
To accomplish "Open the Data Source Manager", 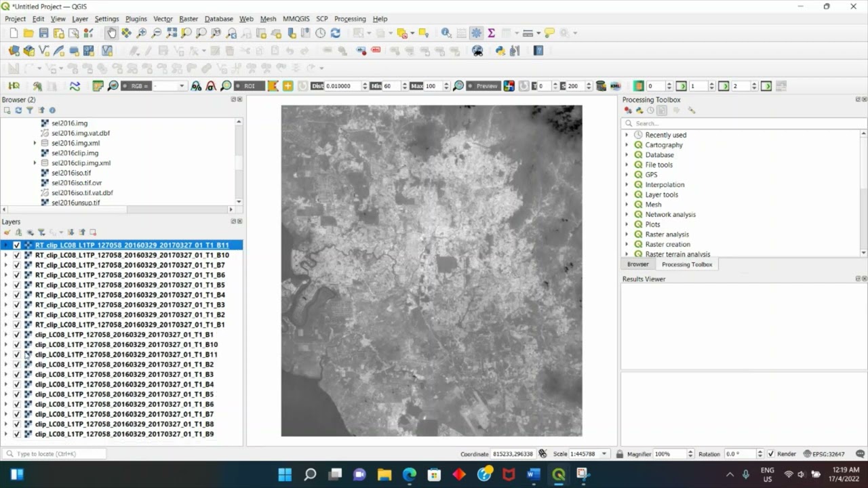I will [x=14, y=51].
